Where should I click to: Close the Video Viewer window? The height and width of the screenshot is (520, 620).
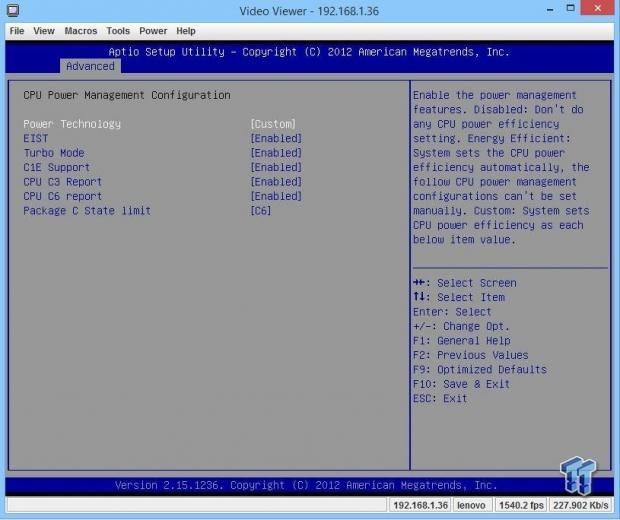click(x=598, y=8)
